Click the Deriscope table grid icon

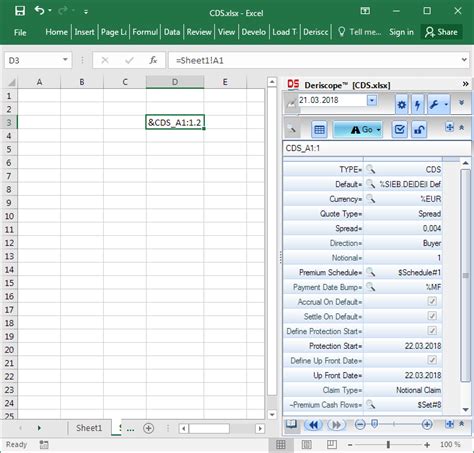pyautogui.click(x=319, y=130)
